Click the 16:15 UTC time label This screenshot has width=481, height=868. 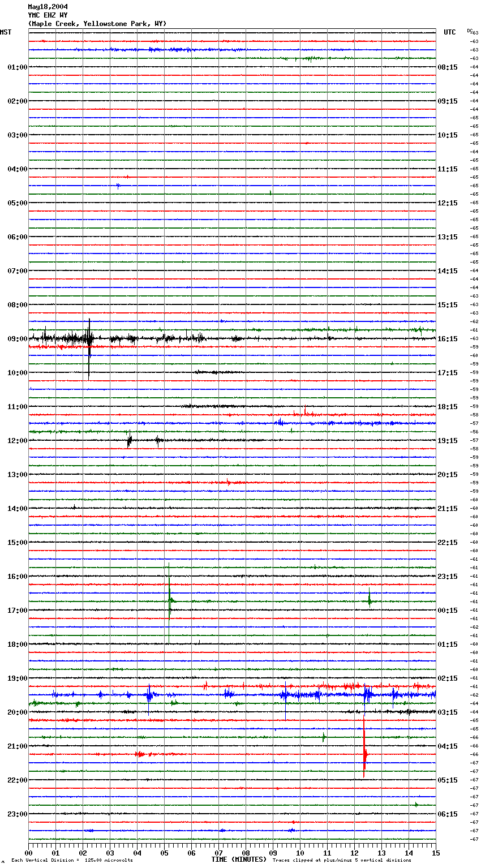[x=448, y=339]
